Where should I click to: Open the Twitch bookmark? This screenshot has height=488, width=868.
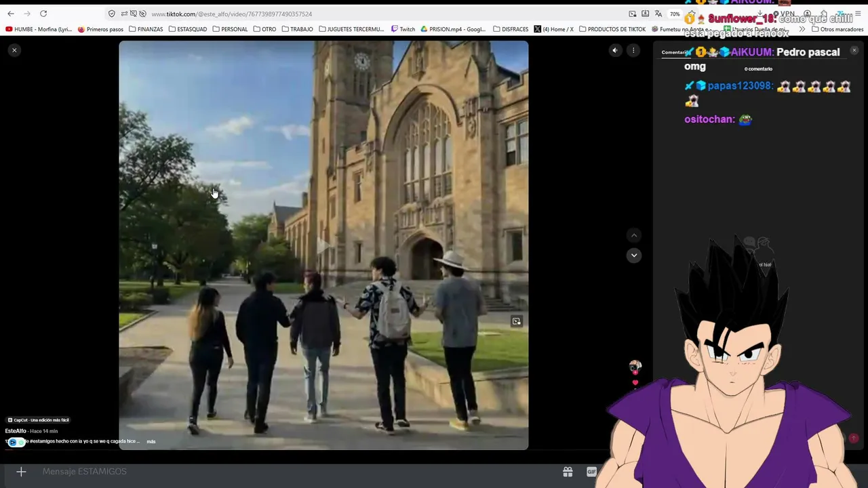click(403, 29)
